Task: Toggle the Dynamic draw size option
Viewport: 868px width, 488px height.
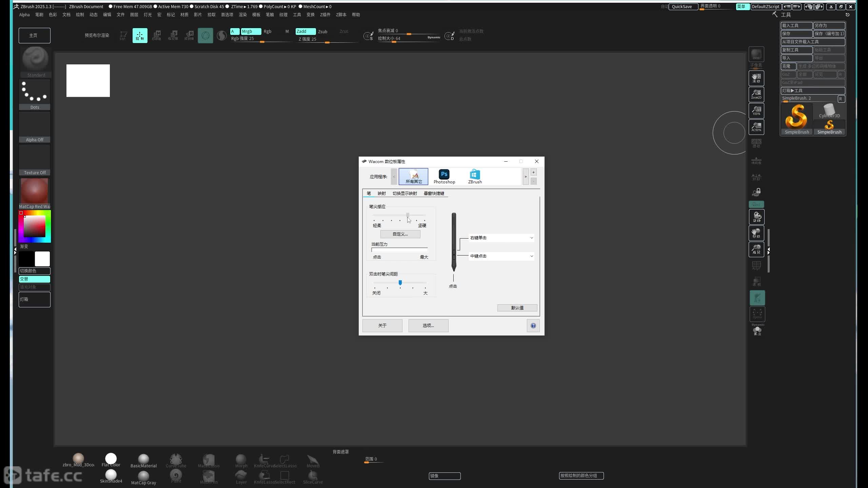Action: [x=434, y=37]
